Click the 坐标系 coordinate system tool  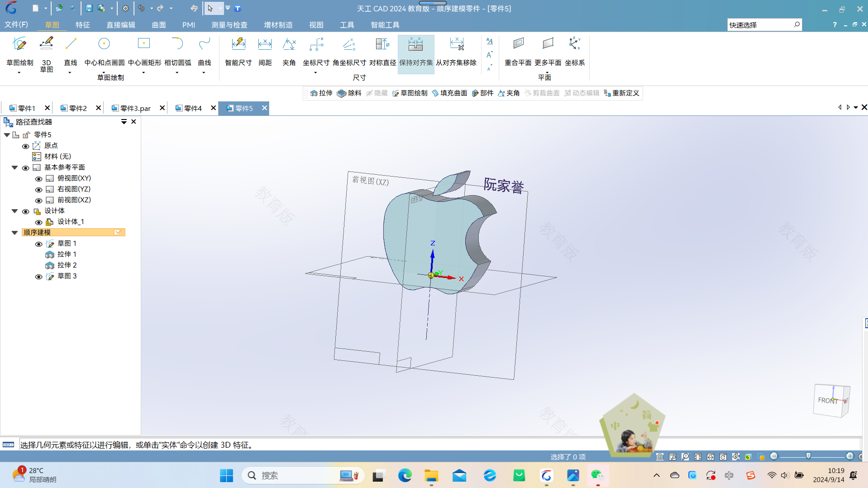click(x=575, y=52)
